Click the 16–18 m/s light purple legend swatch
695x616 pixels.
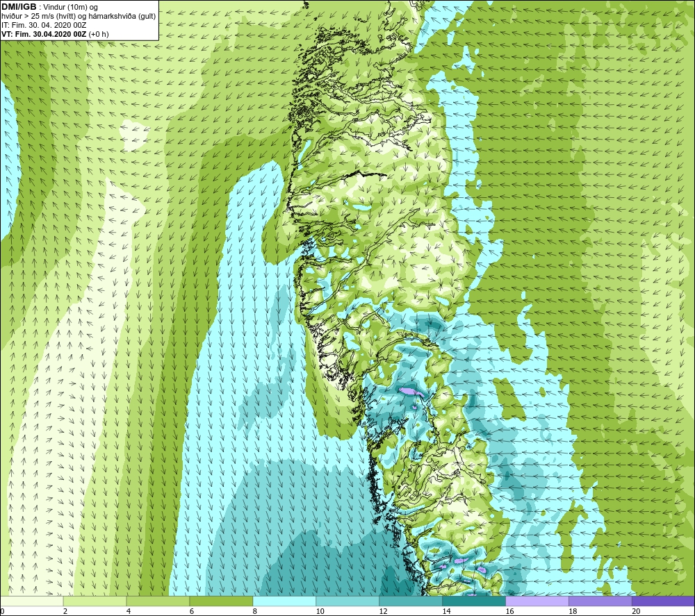[x=537, y=601]
